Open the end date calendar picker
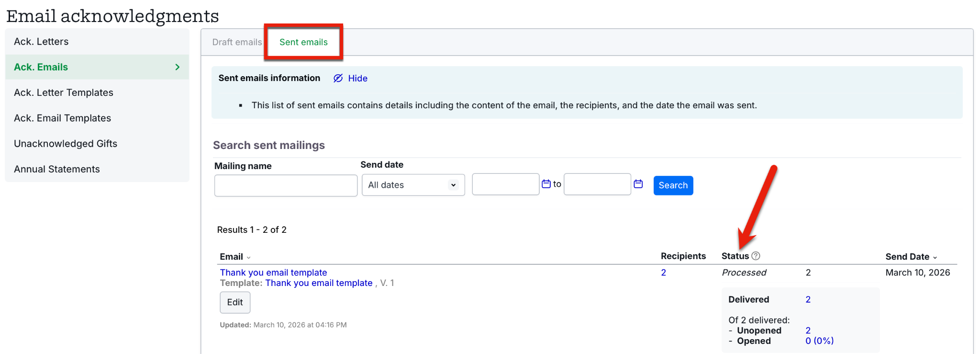 tap(638, 184)
